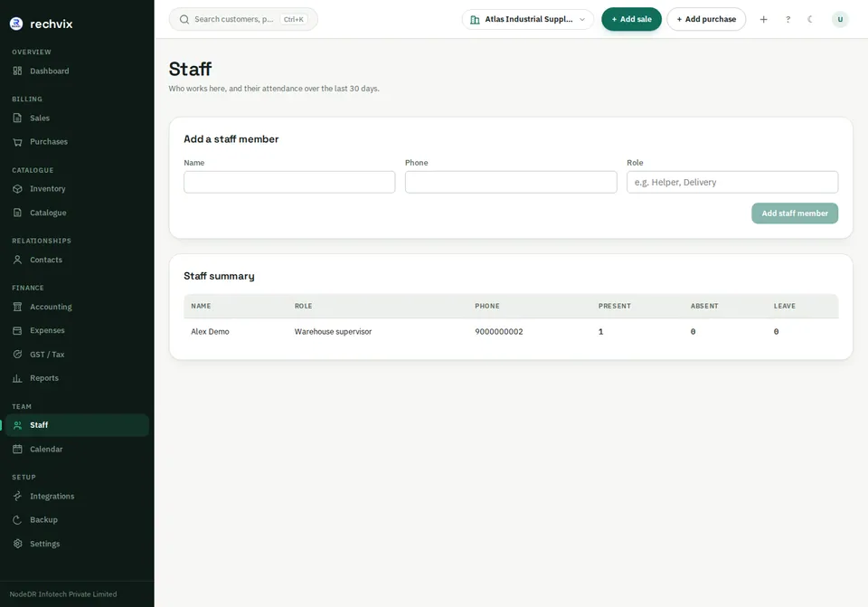This screenshot has height=607, width=868.
Task: Click the phone number 9000000002
Action: 498,332
